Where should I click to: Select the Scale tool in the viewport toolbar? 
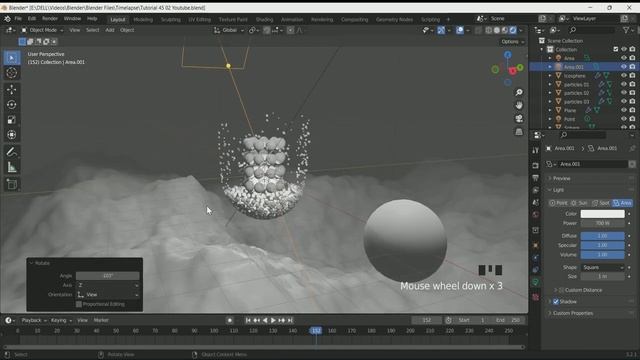point(11,120)
